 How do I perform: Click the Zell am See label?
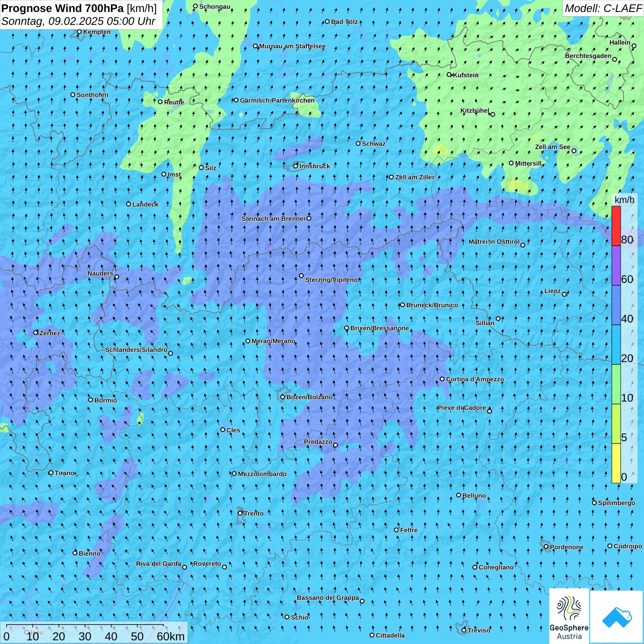[x=552, y=147]
